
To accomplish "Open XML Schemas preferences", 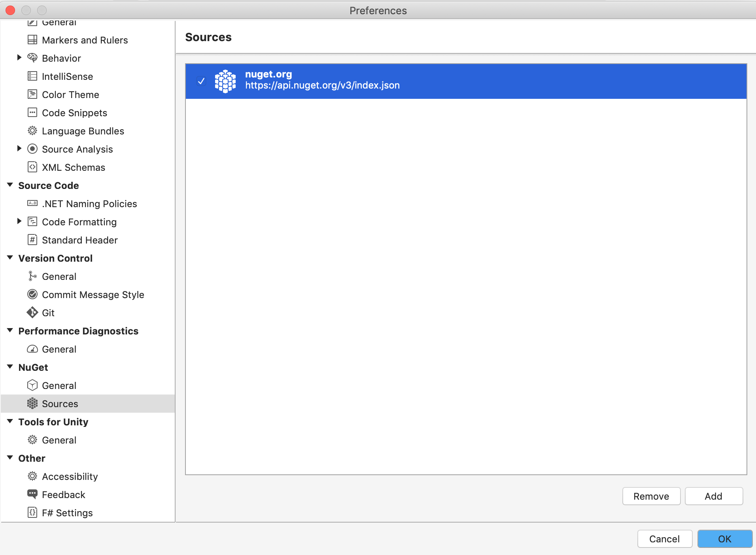I will pyautogui.click(x=74, y=167).
